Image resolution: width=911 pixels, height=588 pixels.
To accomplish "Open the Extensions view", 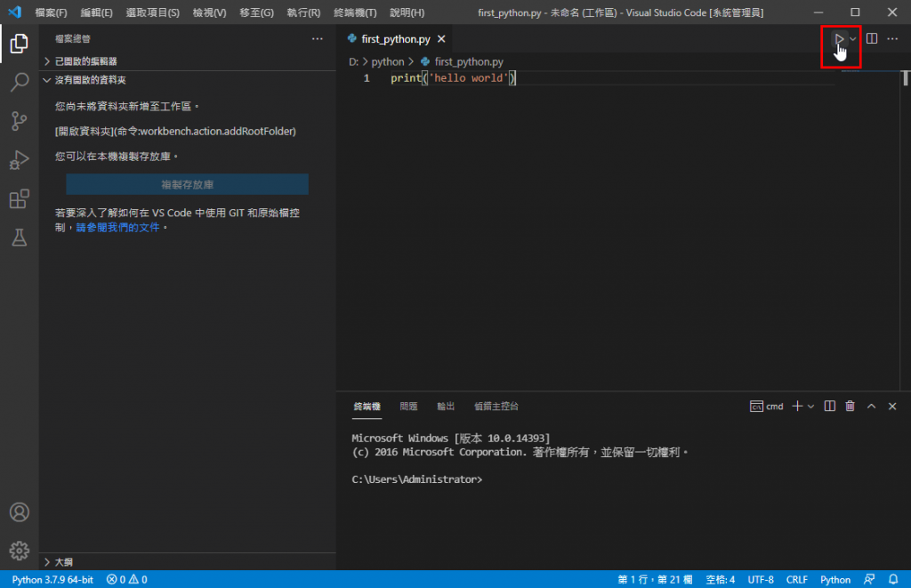I will (x=20, y=198).
